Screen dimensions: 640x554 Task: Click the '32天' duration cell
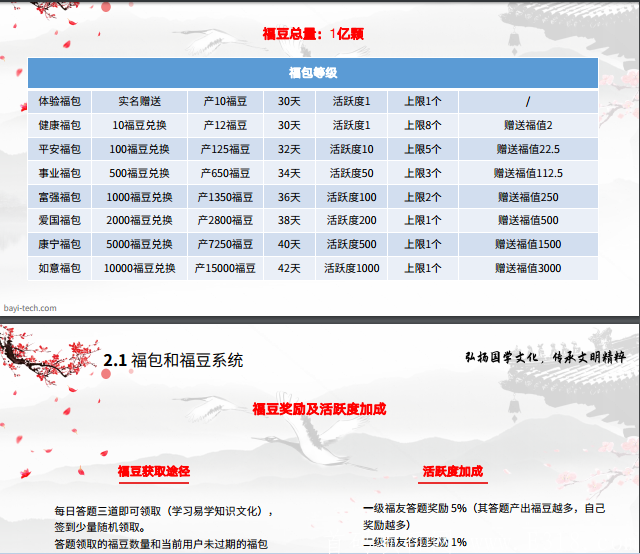(289, 149)
